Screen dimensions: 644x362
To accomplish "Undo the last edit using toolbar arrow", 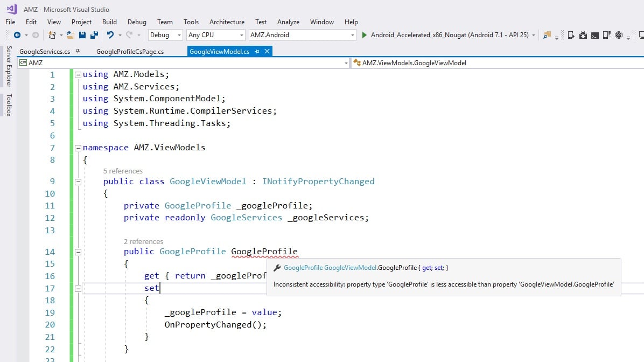I will 110,36.
